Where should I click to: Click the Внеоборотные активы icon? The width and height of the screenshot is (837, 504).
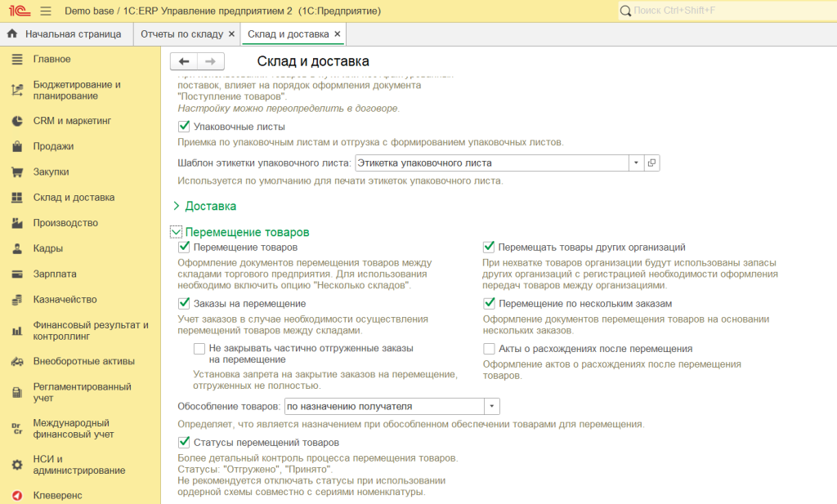point(17,362)
